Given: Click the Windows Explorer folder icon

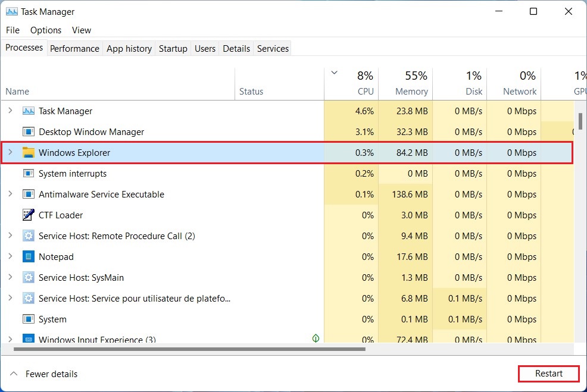Looking at the screenshot, I should click(x=29, y=152).
